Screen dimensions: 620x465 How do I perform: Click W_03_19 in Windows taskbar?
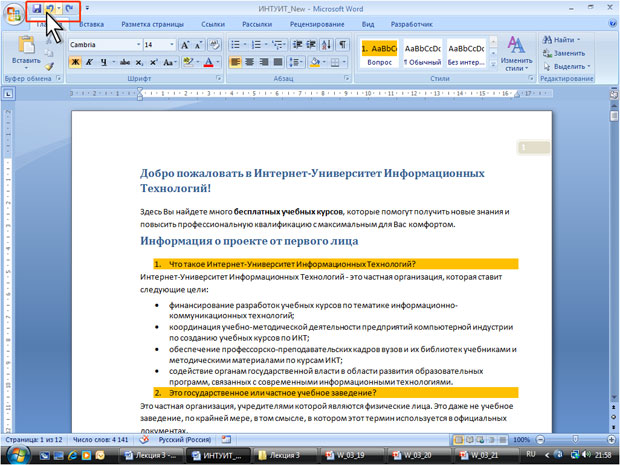click(x=350, y=455)
